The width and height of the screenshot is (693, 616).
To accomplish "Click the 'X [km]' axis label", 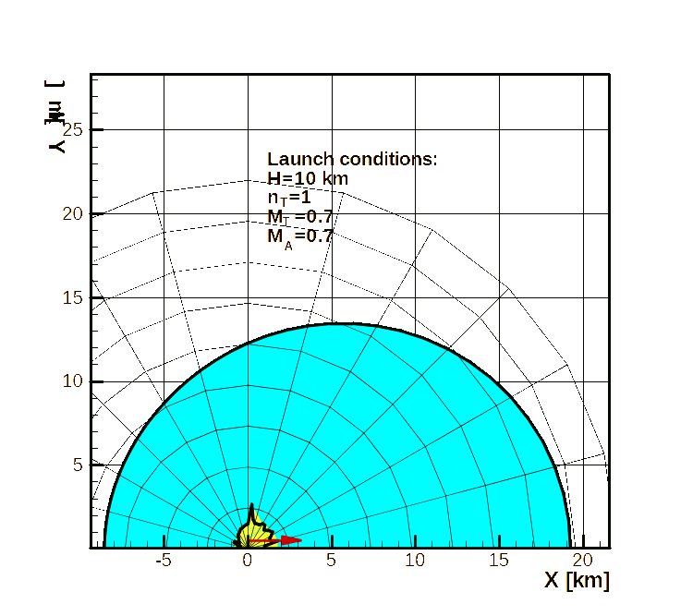I will (x=577, y=580).
